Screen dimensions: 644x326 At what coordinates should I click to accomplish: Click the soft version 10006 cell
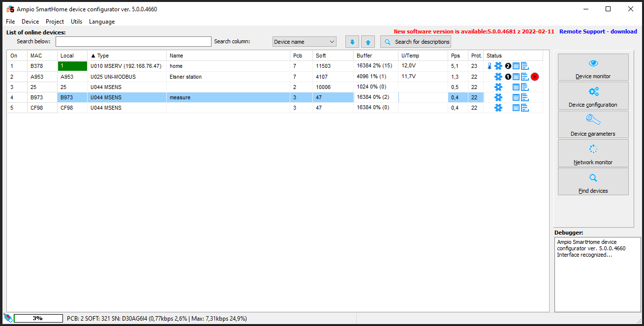(x=333, y=87)
